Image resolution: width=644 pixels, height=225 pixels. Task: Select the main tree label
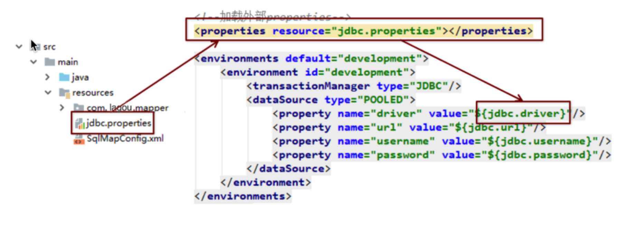tap(68, 62)
